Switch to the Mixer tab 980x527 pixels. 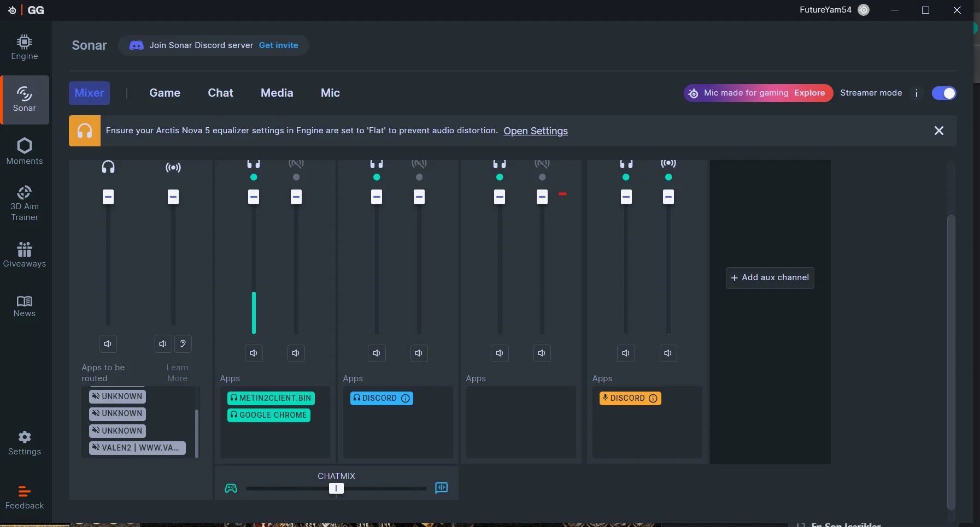coord(89,93)
